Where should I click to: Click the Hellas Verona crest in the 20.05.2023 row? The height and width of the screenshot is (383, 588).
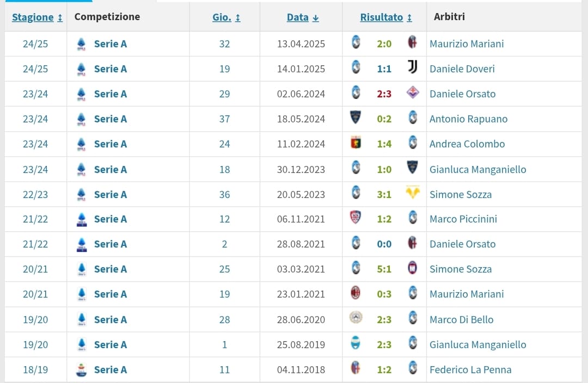coord(413,193)
